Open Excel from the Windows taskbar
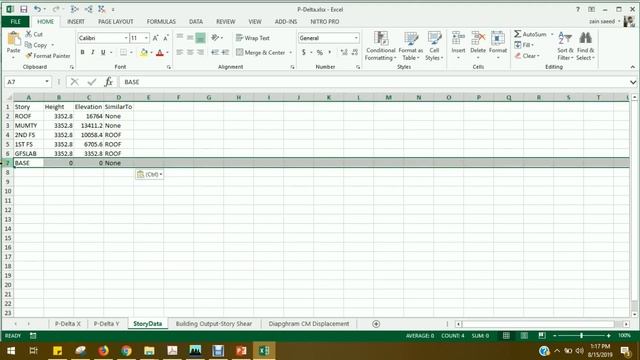Image resolution: width=640 pixels, height=360 pixels. coord(264,351)
